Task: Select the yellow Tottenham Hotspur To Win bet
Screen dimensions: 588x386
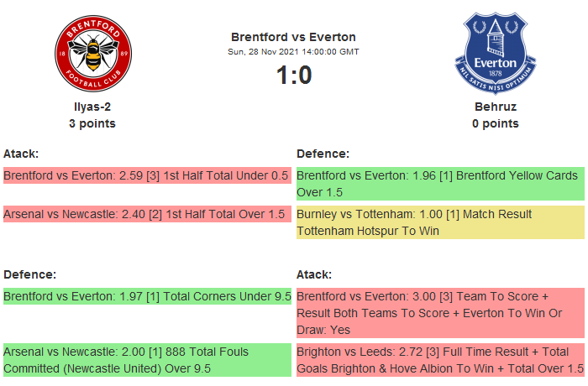Action: tap(440, 222)
